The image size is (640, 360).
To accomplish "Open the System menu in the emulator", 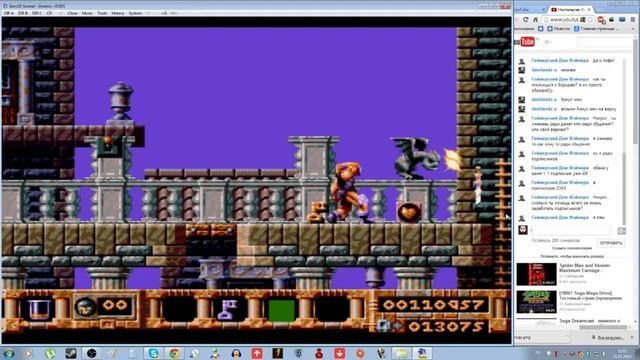I will [135, 13].
